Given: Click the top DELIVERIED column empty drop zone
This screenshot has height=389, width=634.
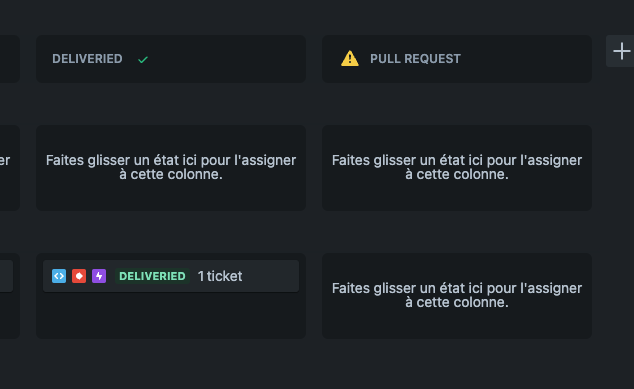Looking at the screenshot, I should tap(171, 168).
